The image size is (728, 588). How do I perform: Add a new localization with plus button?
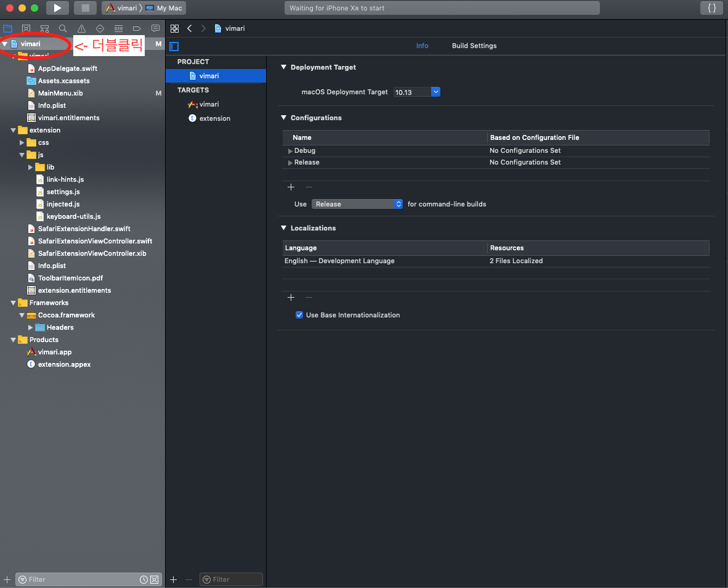click(291, 297)
